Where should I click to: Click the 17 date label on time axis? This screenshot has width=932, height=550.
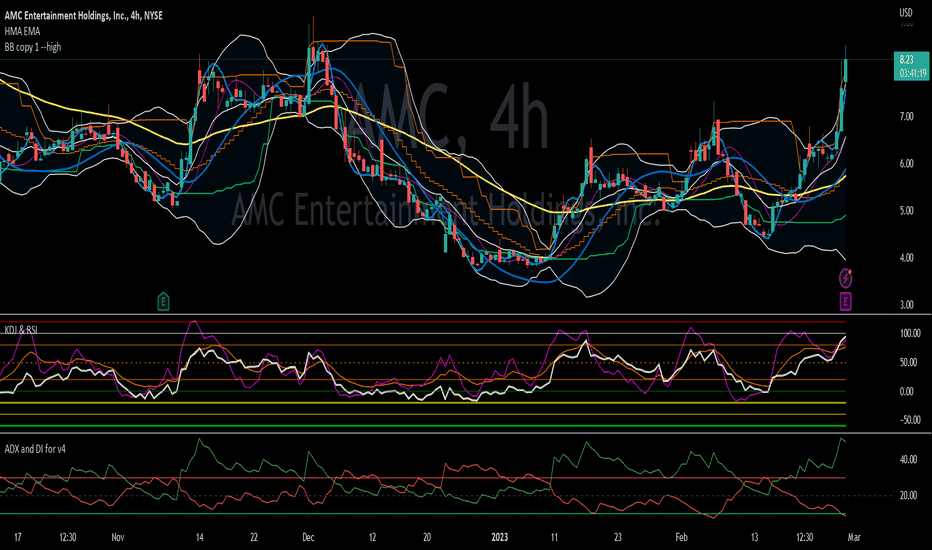[x=18, y=538]
